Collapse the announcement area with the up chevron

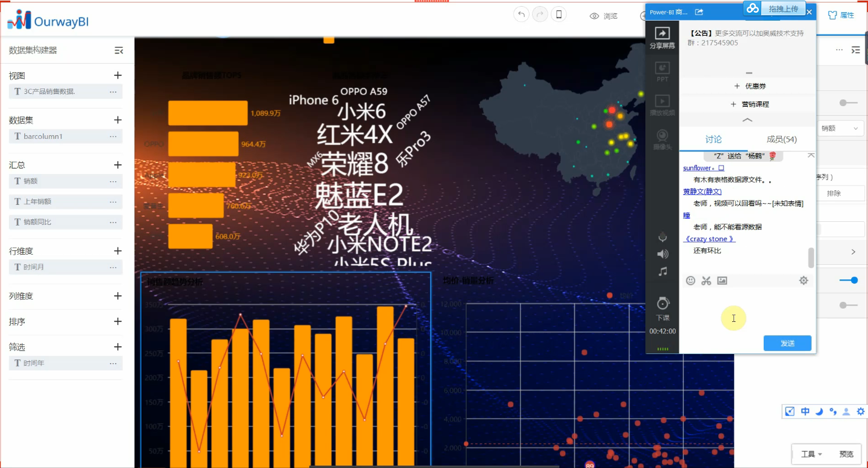point(747,120)
